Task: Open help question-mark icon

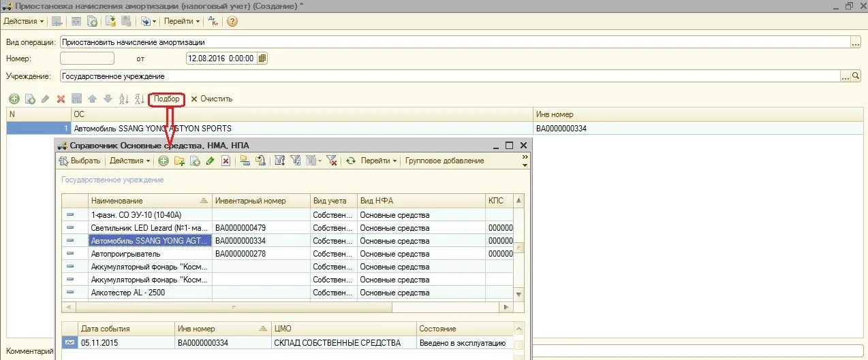Action: click(232, 22)
